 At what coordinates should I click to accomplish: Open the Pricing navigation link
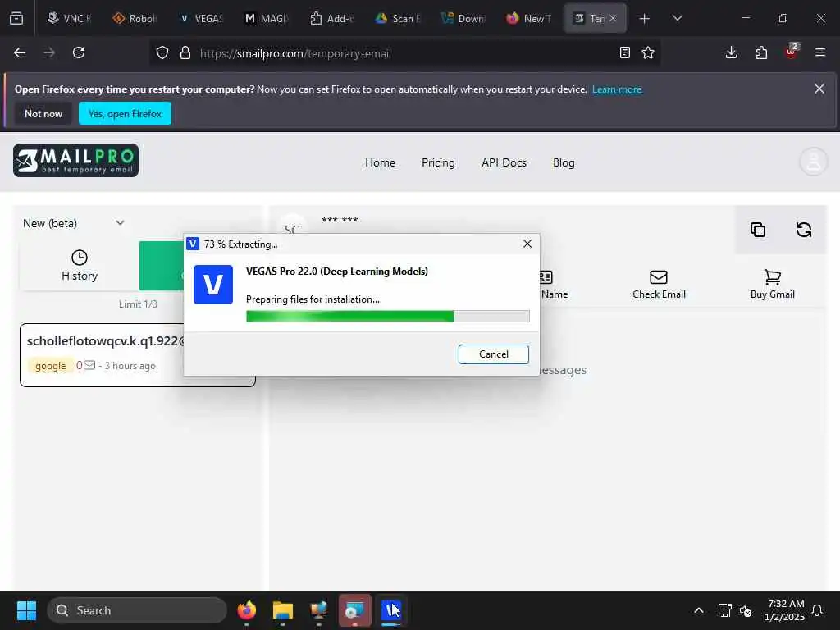438,163
